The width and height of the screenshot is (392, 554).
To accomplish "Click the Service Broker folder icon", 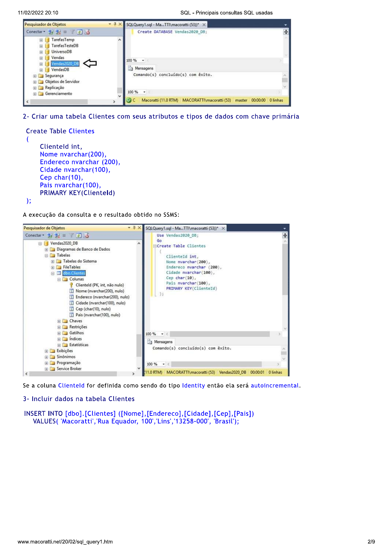I will click(x=52, y=369).
